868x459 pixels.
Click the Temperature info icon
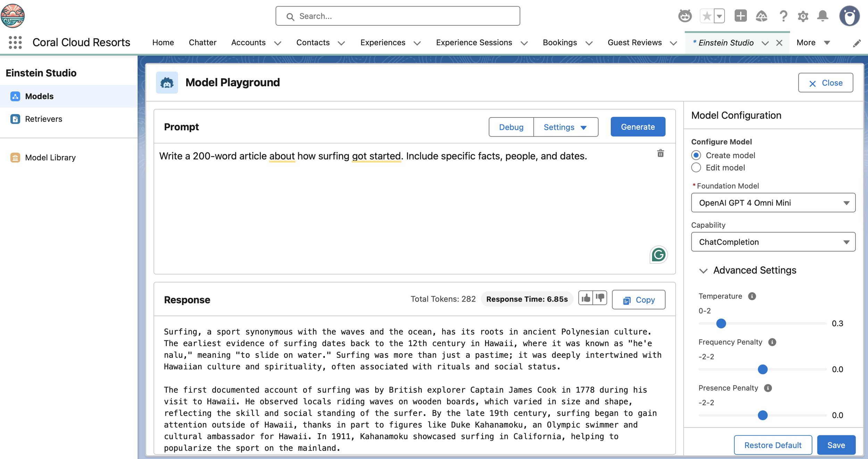[752, 296]
